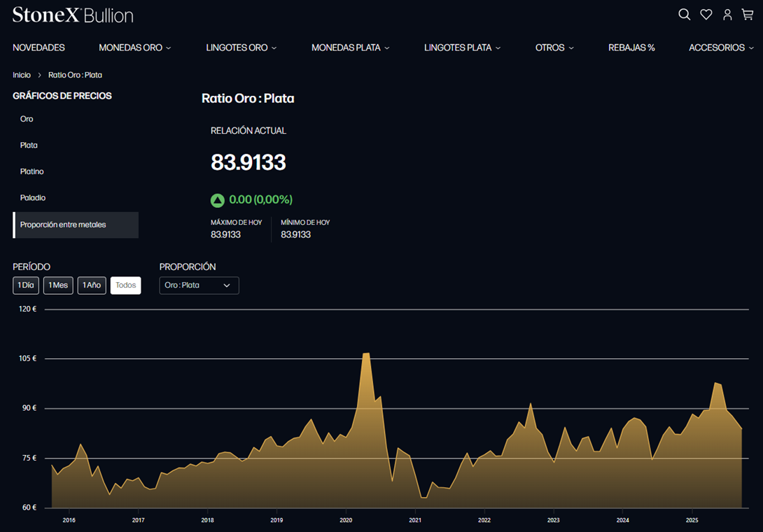Open the Platino price chart link
The height and width of the screenshot is (532, 763).
(32, 171)
